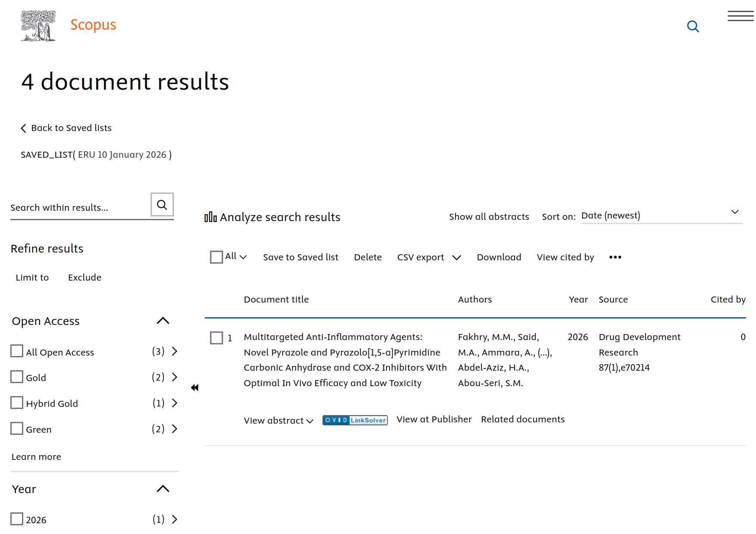Open the hamburger menu
756x534 pixels.
(x=740, y=16)
